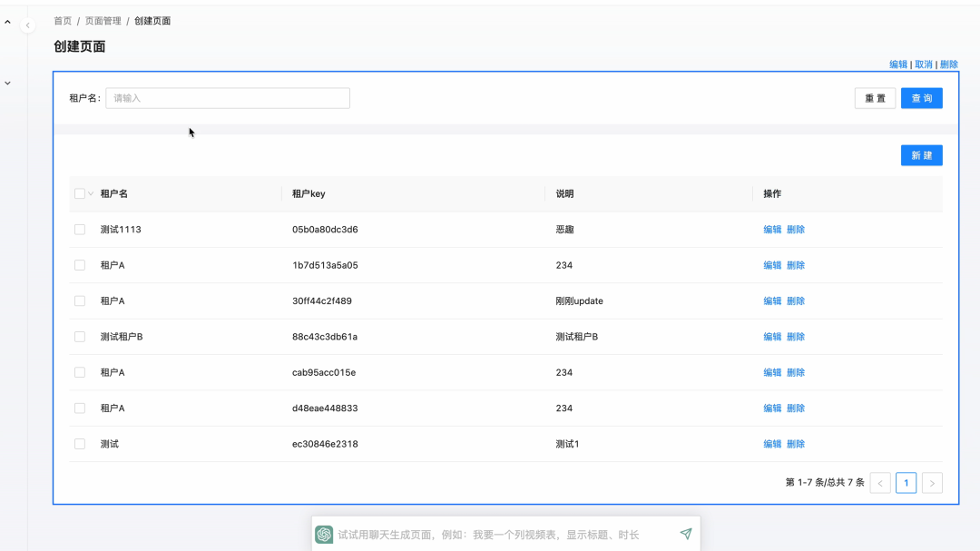Click the 新建 button
This screenshot has height=551, width=980.
[x=922, y=155]
